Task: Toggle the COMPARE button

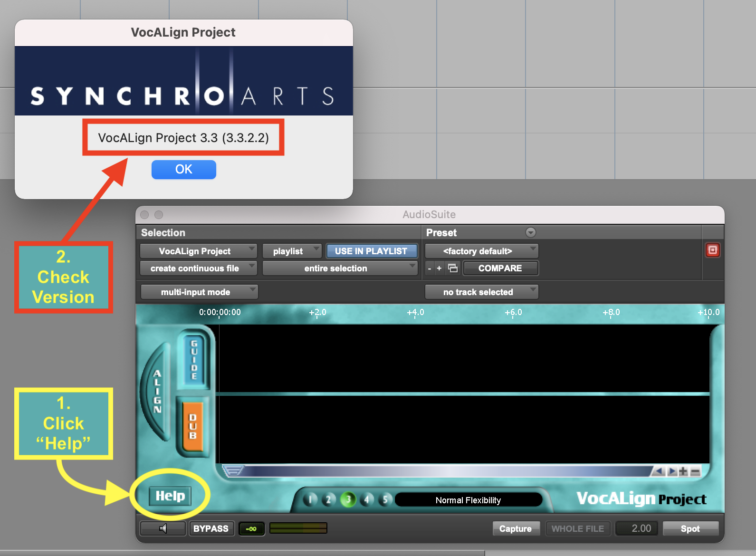Action: click(500, 268)
